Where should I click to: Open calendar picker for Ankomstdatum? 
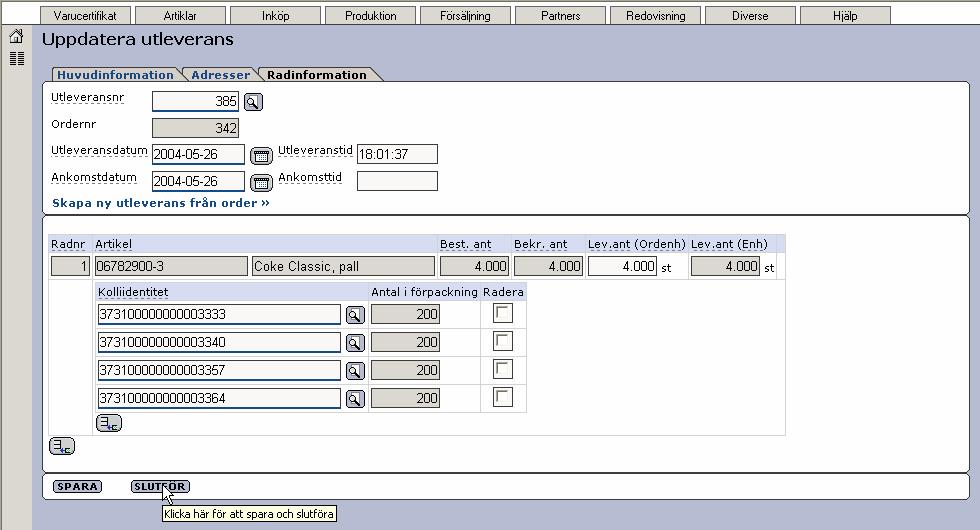click(261, 182)
